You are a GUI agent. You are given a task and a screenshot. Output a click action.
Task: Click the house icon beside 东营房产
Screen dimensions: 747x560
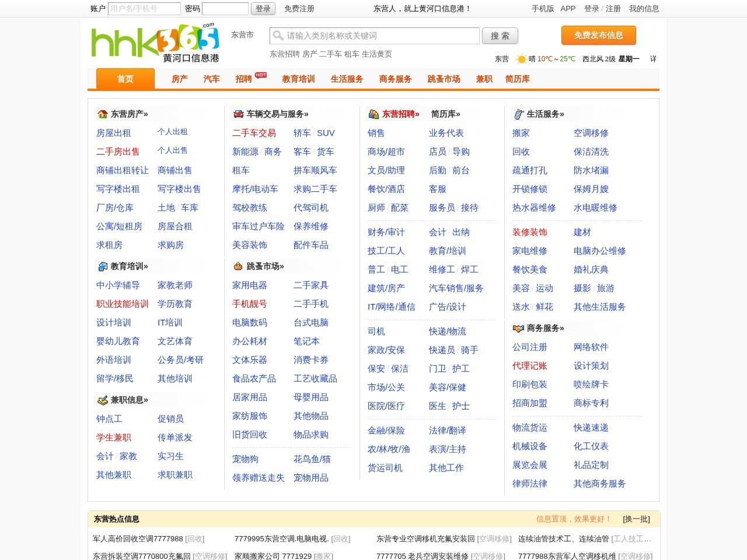103,114
